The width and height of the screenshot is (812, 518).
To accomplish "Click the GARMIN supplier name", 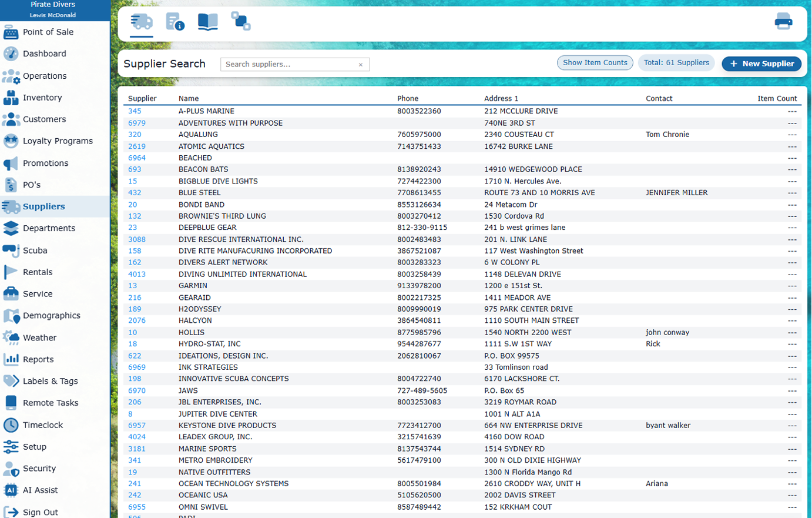I will (x=193, y=286).
